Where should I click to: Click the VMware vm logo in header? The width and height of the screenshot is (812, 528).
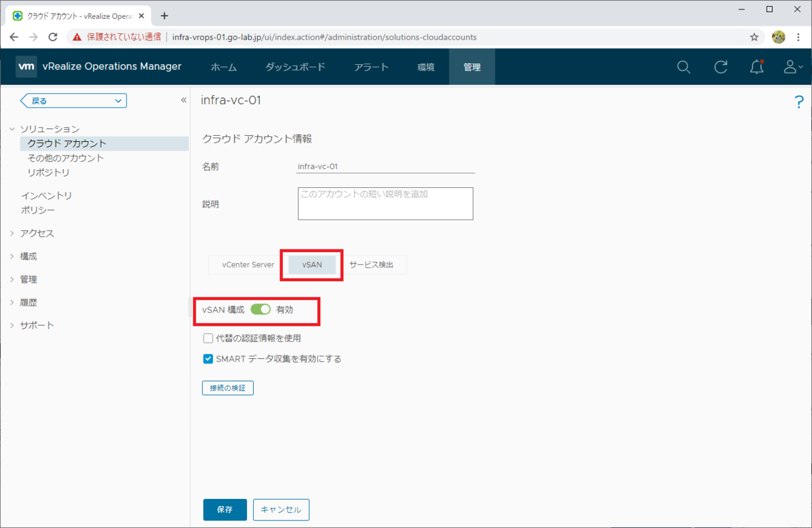pos(26,66)
